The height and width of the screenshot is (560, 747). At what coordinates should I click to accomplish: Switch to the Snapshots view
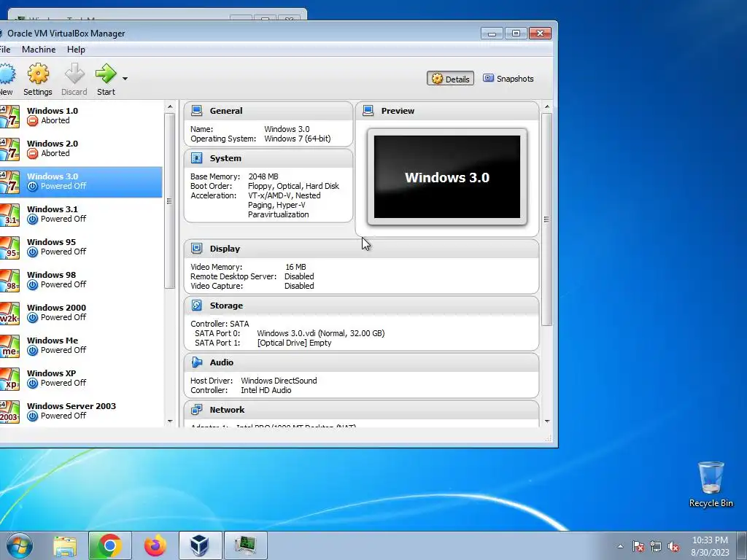[x=508, y=79]
